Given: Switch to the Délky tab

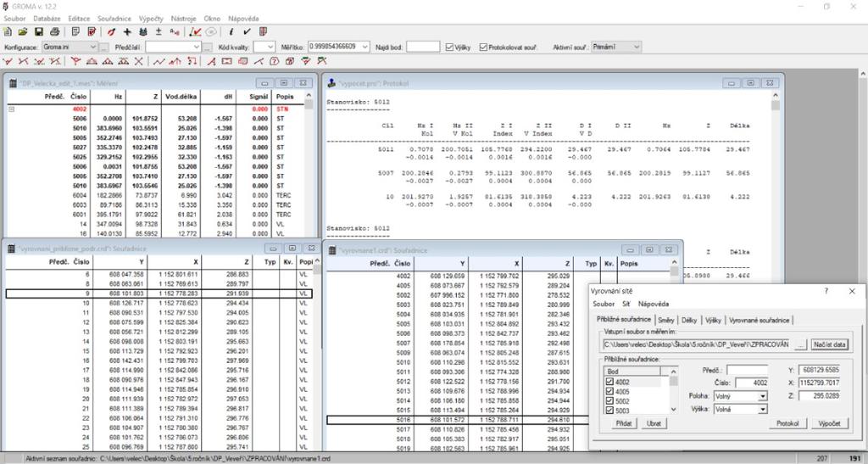Looking at the screenshot, I should click(x=689, y=320).
